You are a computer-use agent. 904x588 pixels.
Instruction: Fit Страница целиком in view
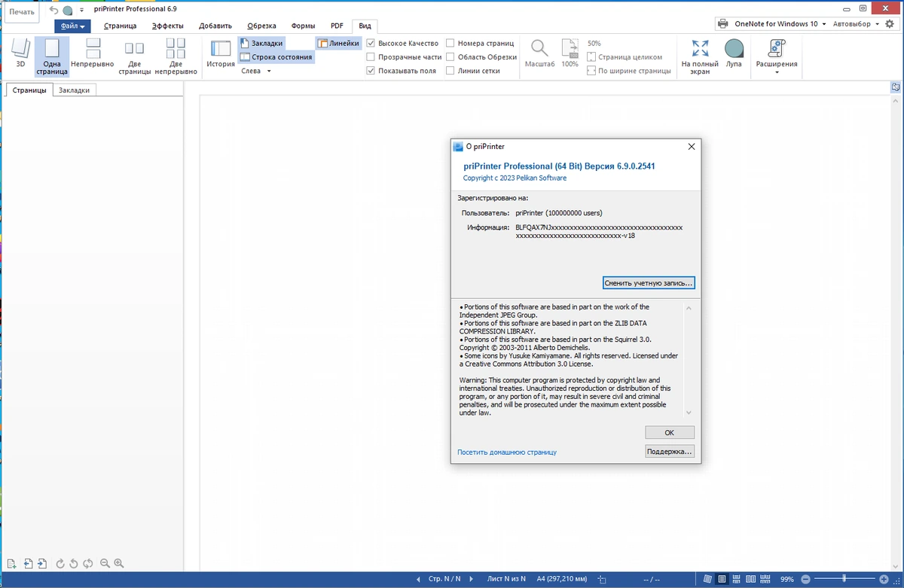pos(625,57)
